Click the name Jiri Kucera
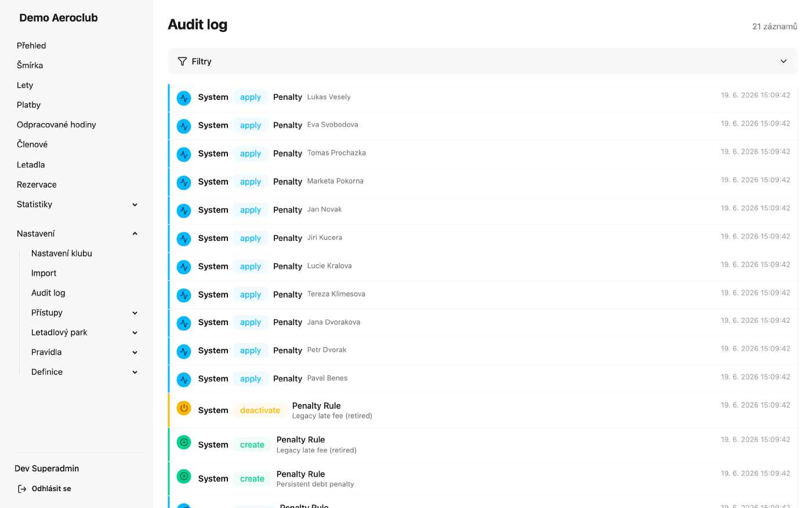This screenshot has width=812, height=508. [x=325, y=237]
